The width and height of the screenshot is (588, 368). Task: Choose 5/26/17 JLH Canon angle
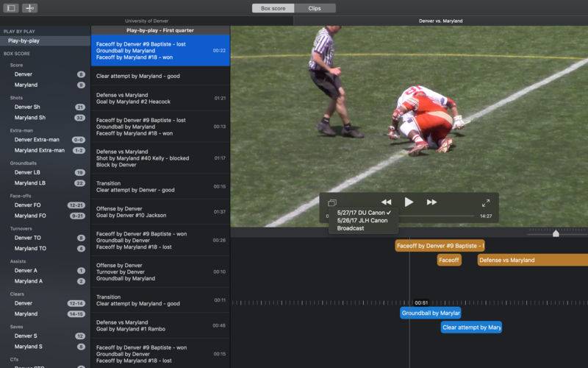point(363,220)
